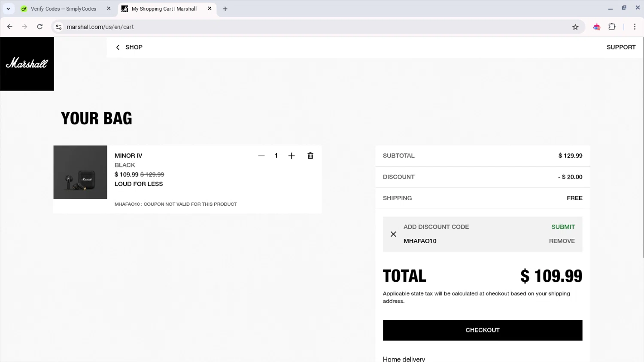The height and width of the screenshot is (362, 644).
Task: Open Chrome's three-dot menu
Action: tap(635, 27)
